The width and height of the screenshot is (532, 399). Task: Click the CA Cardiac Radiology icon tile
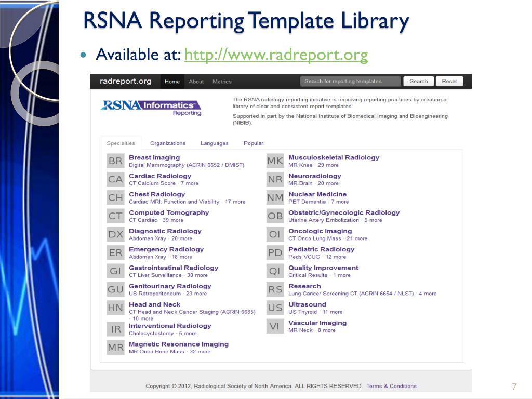tap(115, 179)
